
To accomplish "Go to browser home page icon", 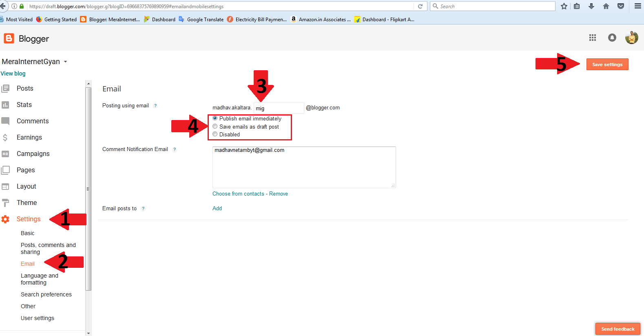I will (x=606, y=6).
